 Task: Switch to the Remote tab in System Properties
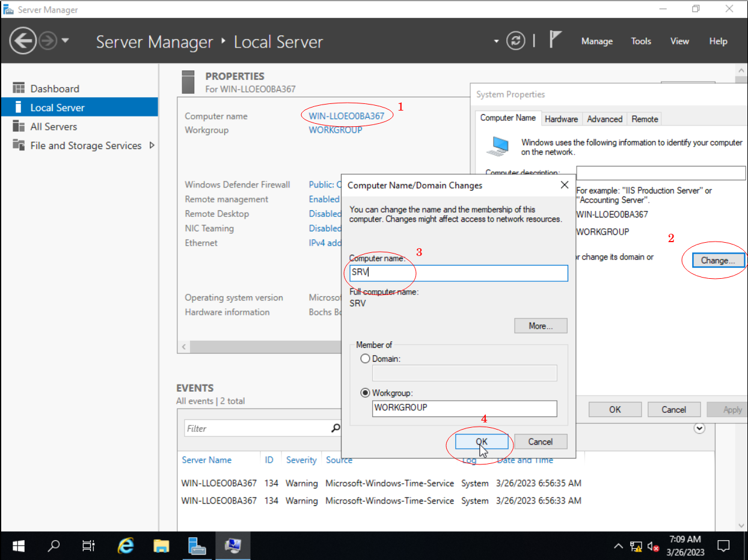click(645, 119)
